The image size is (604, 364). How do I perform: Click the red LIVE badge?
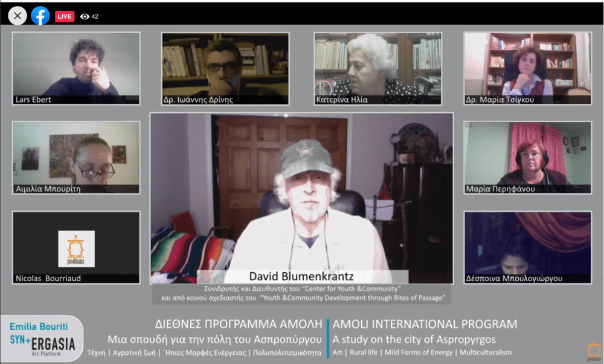(x=65, y=16)
